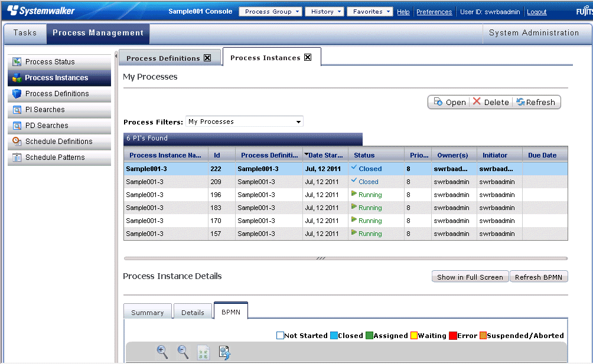The height and width of the screenshot is (364, 593).
Task: Click the Process Status sidebar icon
Action: point(17,62)
